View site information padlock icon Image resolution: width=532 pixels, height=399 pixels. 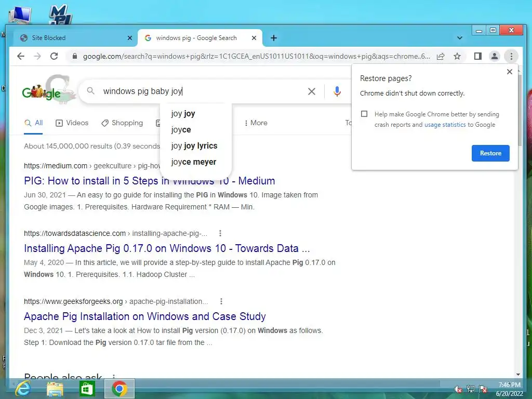tap(75, 56)
